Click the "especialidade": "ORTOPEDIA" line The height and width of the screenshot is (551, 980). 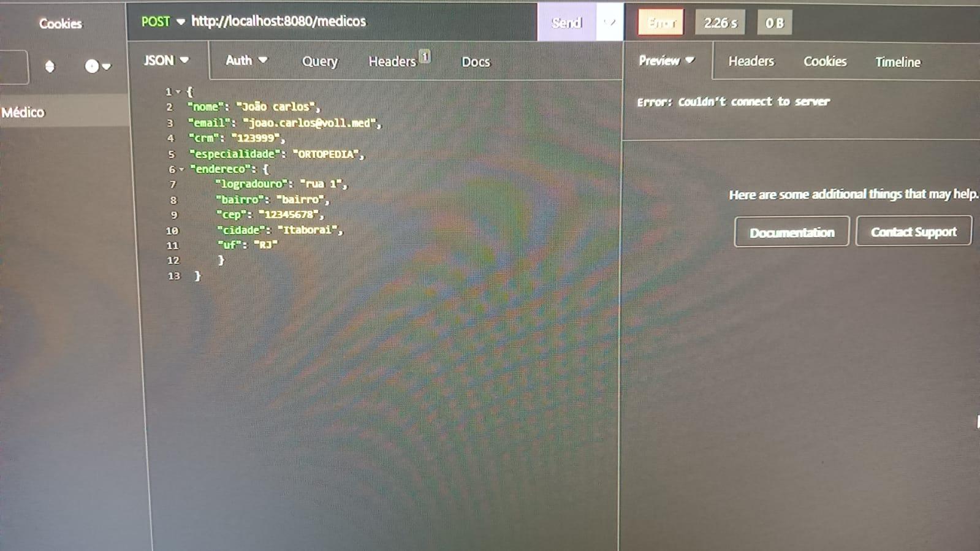click(276, 154)
